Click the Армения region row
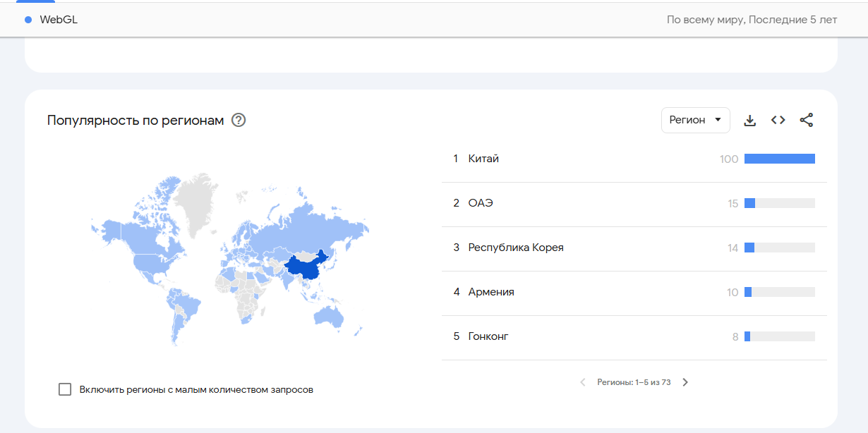The width and height of the screenshot is (868, 433). tap(491, 292)
